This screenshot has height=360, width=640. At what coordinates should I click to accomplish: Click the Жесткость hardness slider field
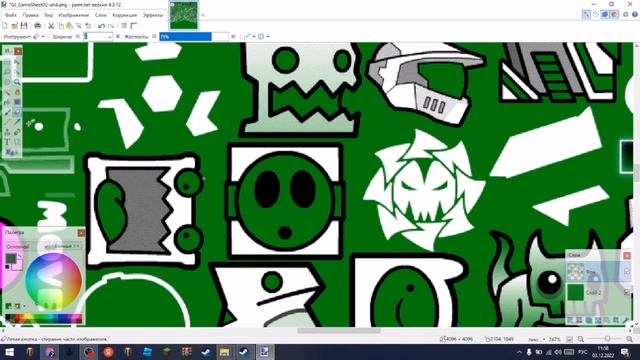194,36
